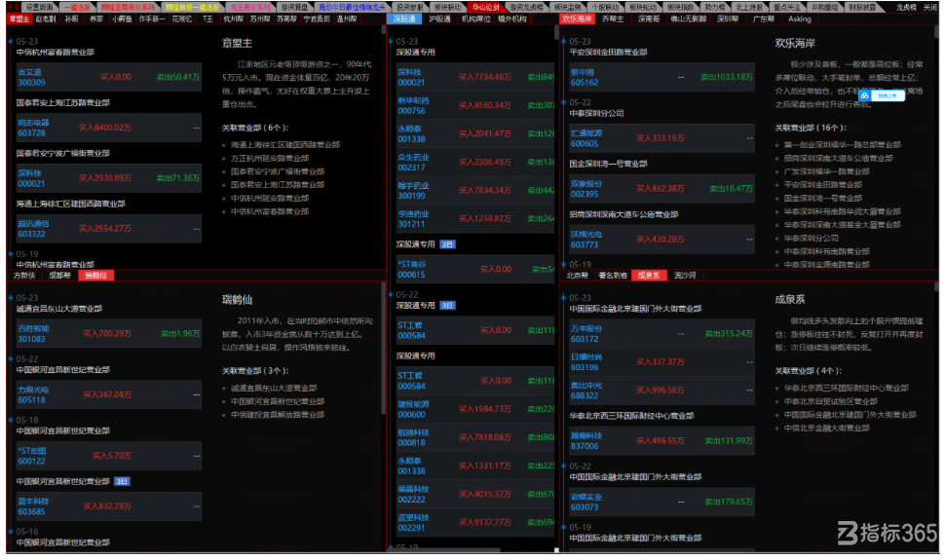The image size is (946, 560).
Task: Click the left navigation arrow in top-left corner
Action: click(x=10, y=7)
